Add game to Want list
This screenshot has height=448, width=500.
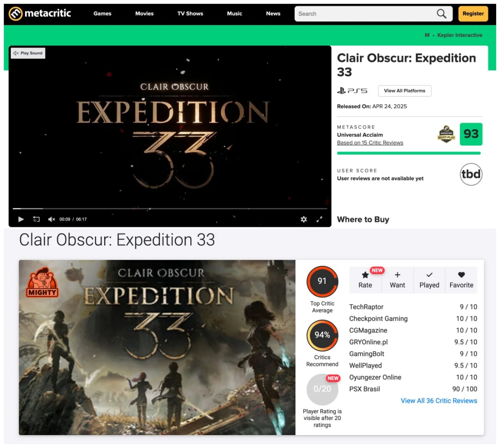(397, 280)
